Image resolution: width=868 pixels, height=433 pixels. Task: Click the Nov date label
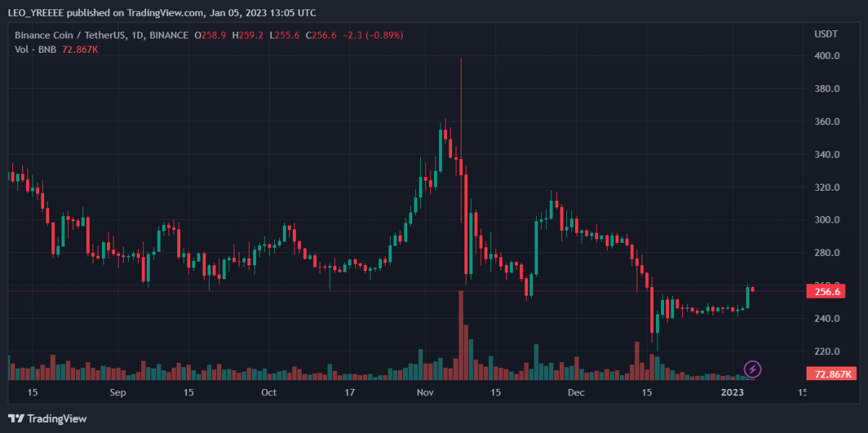coord(425,393)
